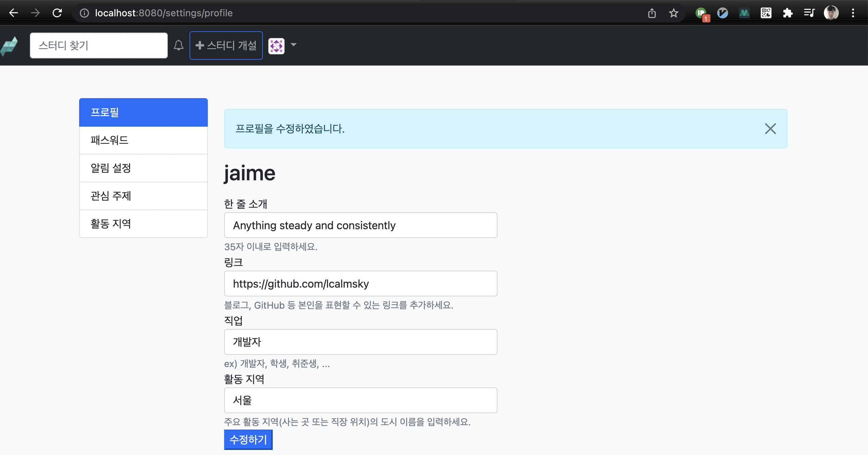Viewport: 868px width, 455px height.
Task: Click the 링크 URL input field
Action: 361,284
